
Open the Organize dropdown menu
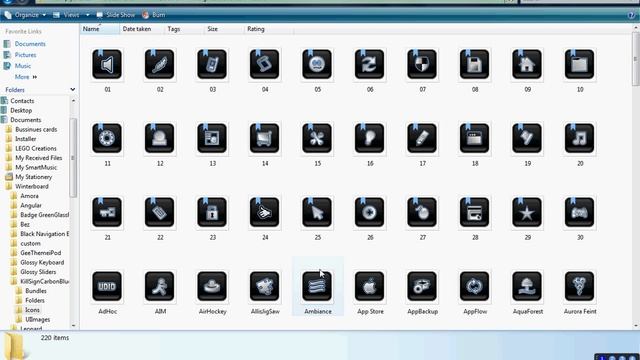(x=25, y=15)
